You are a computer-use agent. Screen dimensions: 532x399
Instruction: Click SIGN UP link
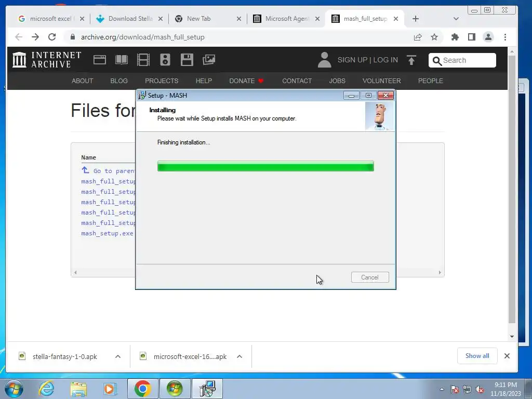tap(352, 60)
